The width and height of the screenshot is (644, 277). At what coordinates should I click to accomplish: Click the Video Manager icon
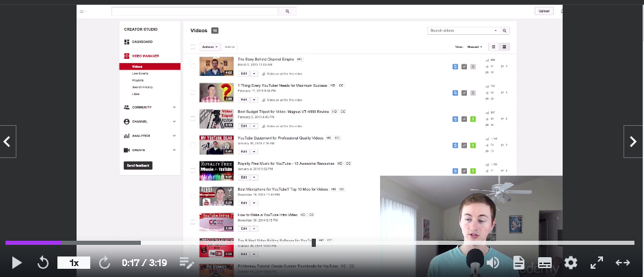coord(126,56)
